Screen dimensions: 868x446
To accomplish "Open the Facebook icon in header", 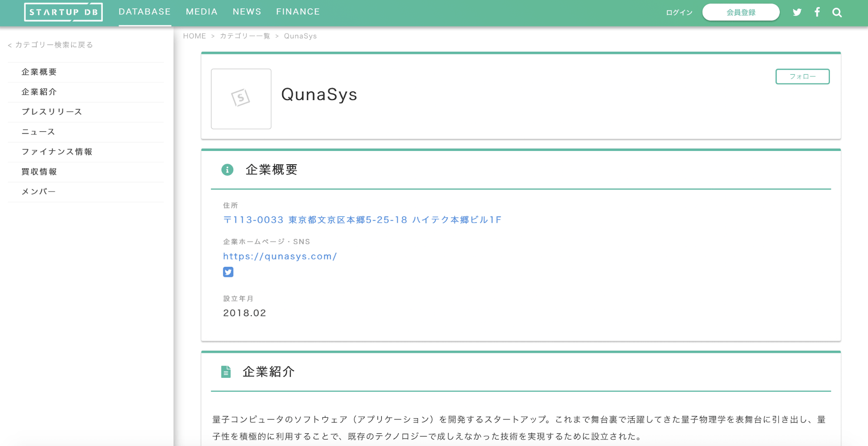I will click(x=817, y=12).
